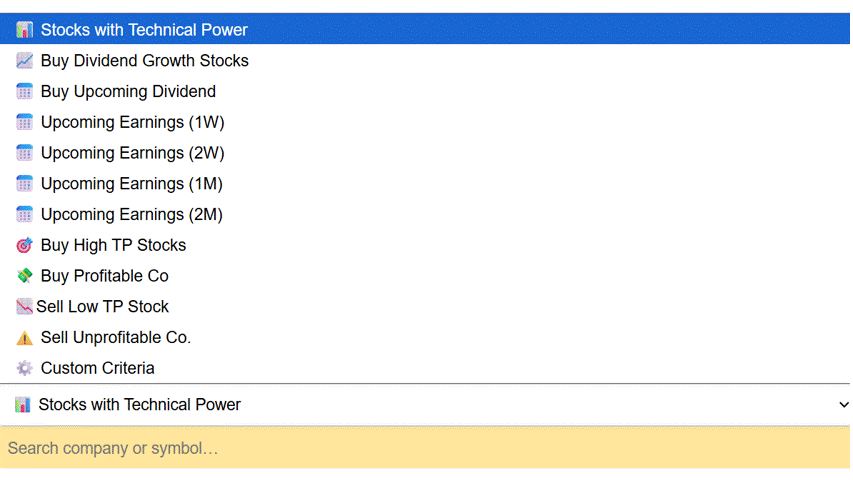Click the Dividend Growth chart icon

click(25, 61)
